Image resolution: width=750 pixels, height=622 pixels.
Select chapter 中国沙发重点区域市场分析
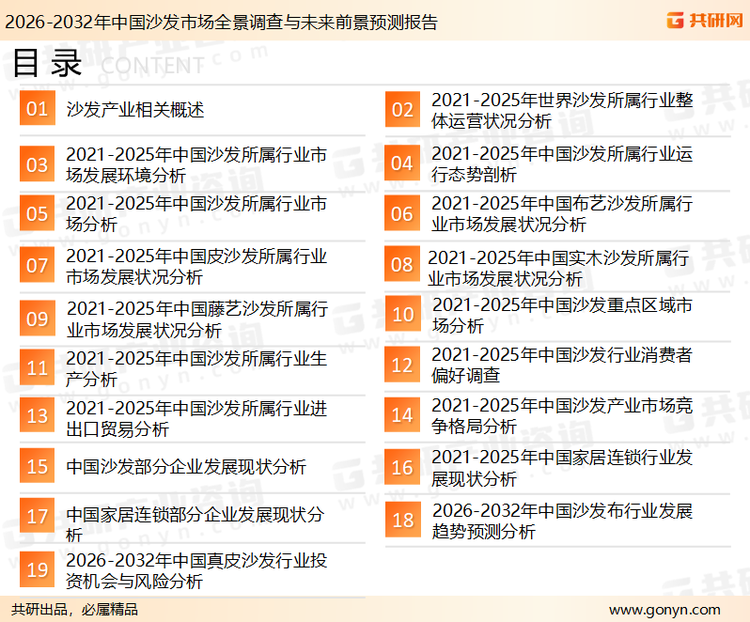(x=562, y=315)
